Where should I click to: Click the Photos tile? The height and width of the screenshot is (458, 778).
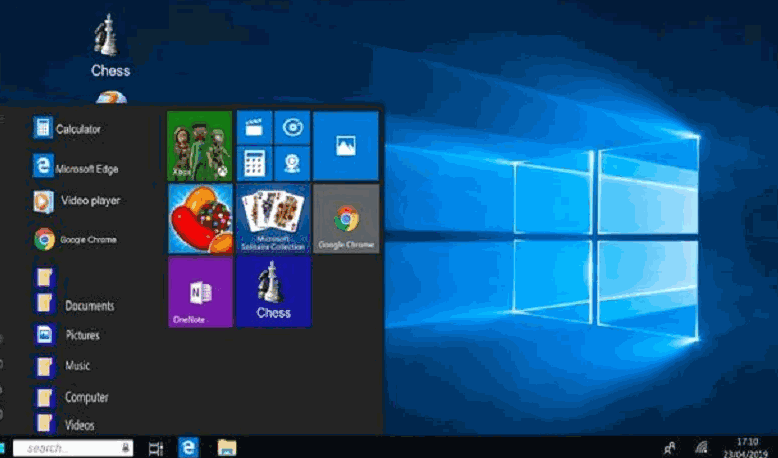345,145
